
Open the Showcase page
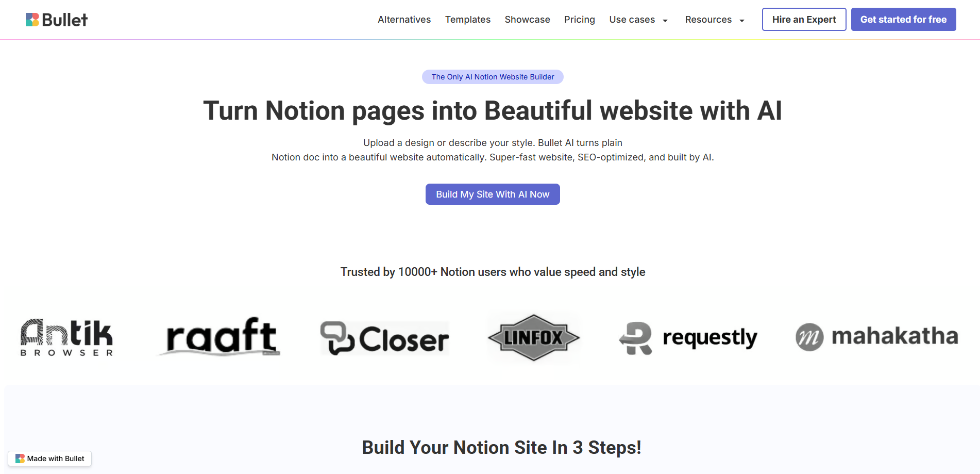[x=527, y=20]
